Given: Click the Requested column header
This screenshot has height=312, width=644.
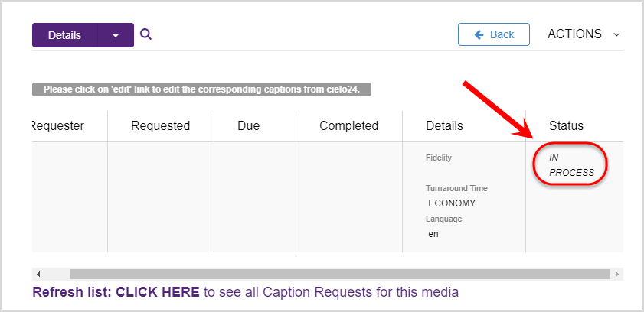Looking at the screenshot, I should tap(161, 126).
